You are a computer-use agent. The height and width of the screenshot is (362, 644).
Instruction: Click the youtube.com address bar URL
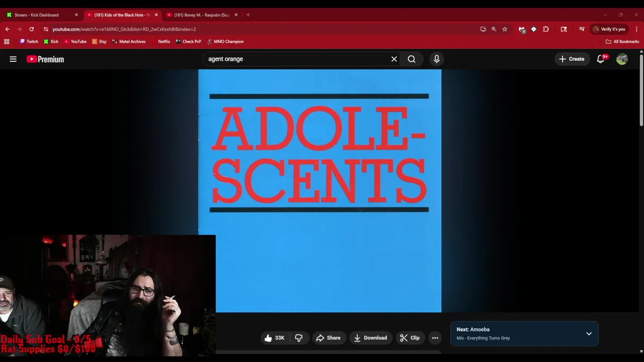124,29
